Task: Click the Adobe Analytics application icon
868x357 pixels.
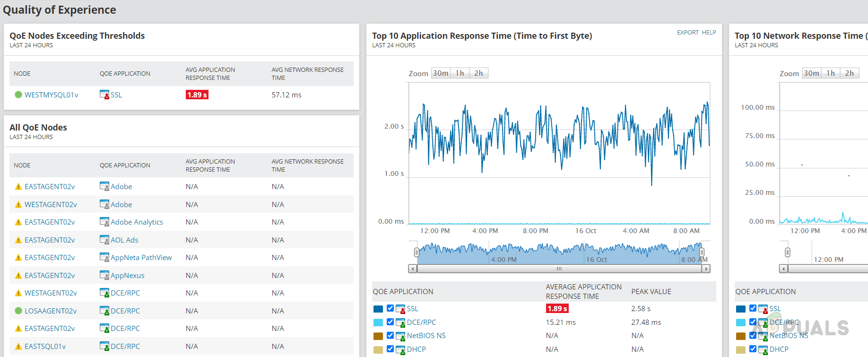Action: (104, 222)
